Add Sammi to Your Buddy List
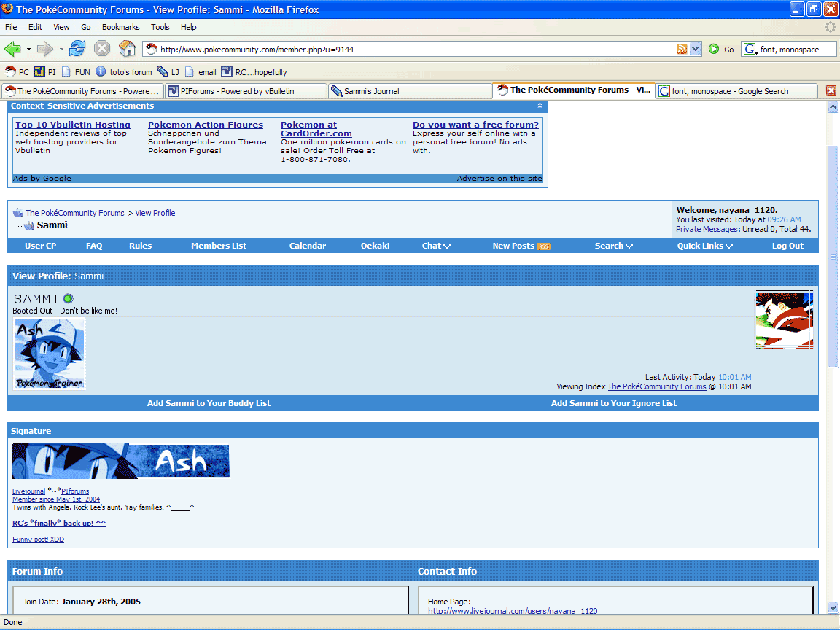The height and width of the screenshot is (630, 840). coord(209,403)
